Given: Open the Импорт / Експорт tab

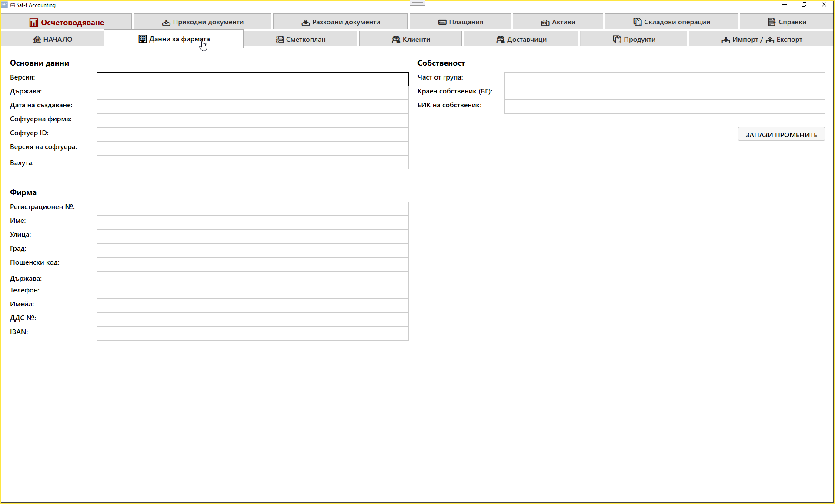Looking at the screenshot, I should 762,39.
